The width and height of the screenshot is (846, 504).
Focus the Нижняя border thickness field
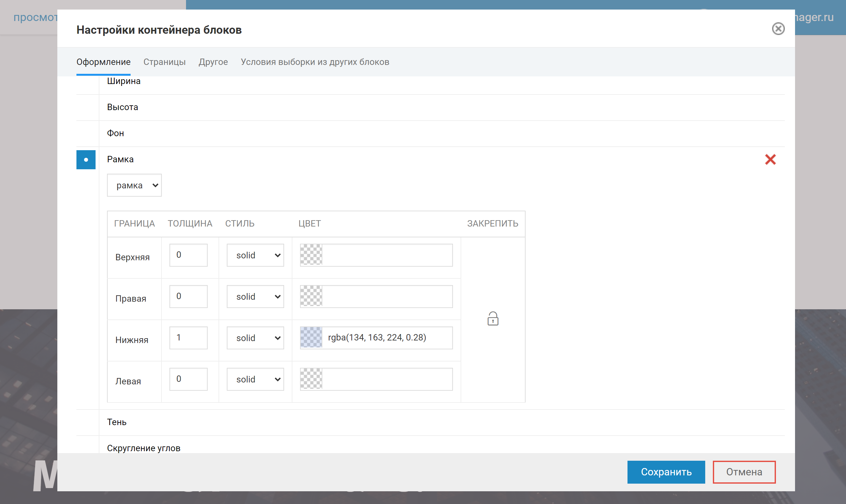(x=188, y=338)
